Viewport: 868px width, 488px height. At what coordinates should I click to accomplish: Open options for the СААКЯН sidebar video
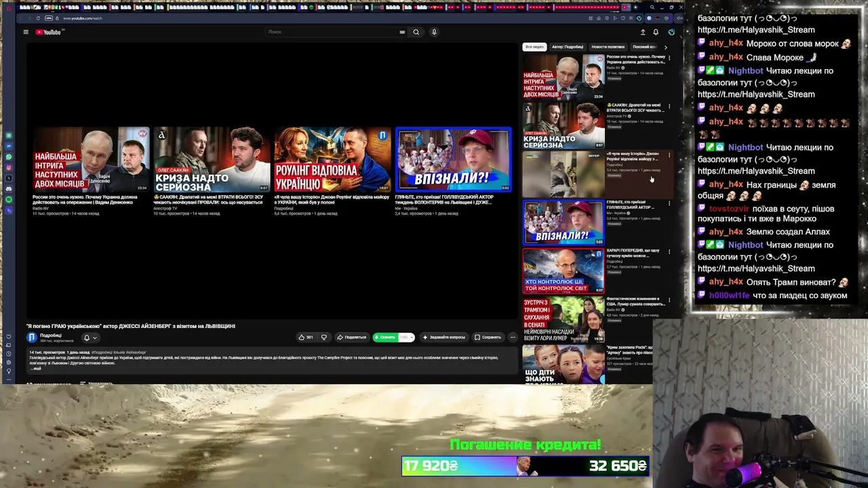pyautogui.click(x=669, y=106)
